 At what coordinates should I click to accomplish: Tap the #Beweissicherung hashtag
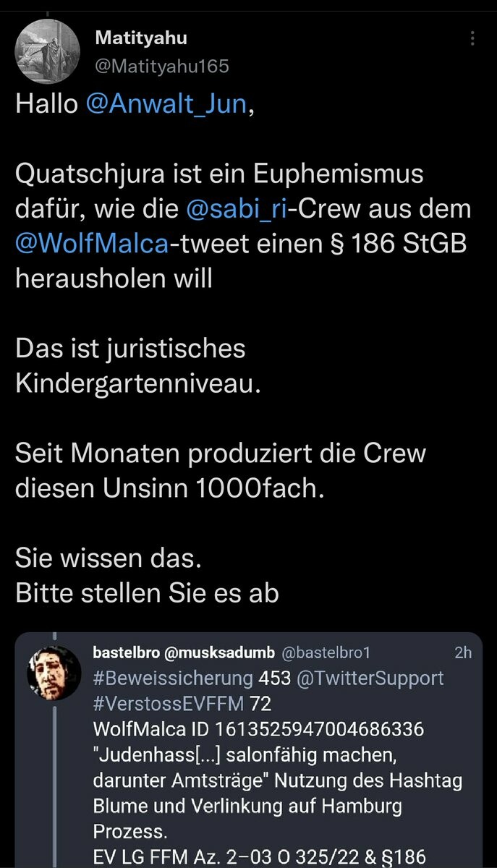[174, 678]
